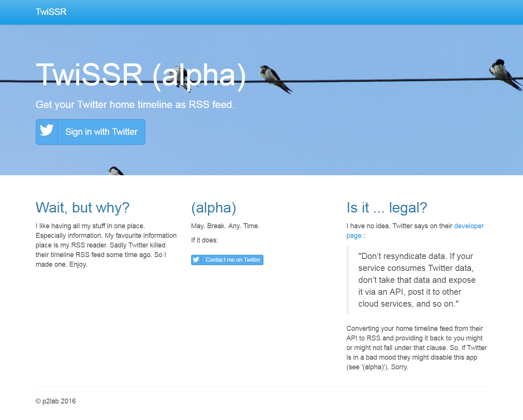Image resolution: width=523 pixels, height=420 pixels.
Task: Click the "May. Break. Any. Time." text
Action: tap(225, 226)
